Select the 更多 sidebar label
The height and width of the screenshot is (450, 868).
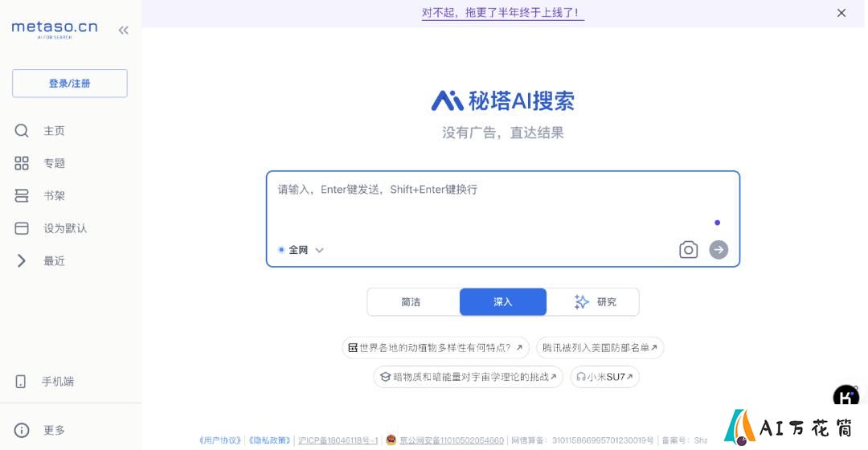click(x=55, y=430)
